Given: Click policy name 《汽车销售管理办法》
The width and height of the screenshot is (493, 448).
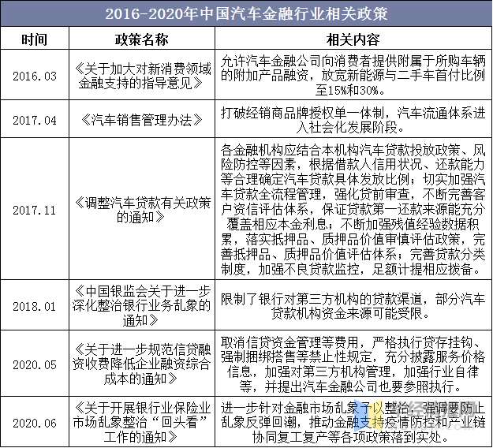Looking at the screenshot, I should click(142, 120).
